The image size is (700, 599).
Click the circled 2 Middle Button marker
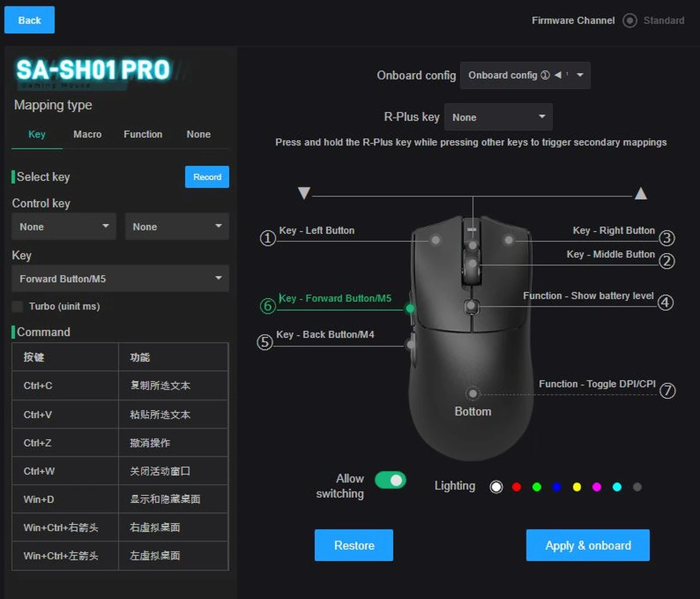[666, 261]
